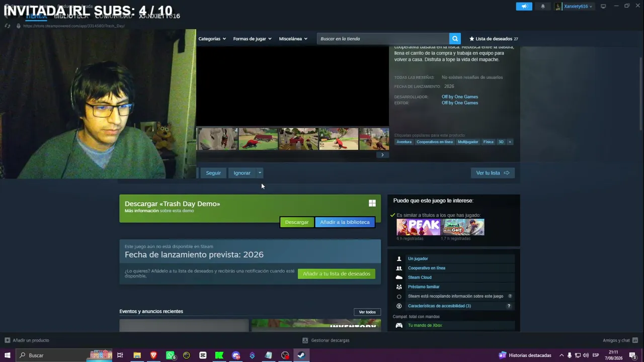Click the Ver tu lista button
The image size is (644, 362).
click(x=493, y=173)
